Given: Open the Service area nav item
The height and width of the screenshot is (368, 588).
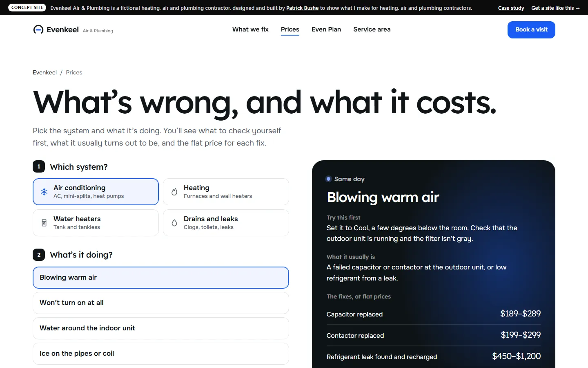Looking at the screenshot, I should [x=372, y=29].
